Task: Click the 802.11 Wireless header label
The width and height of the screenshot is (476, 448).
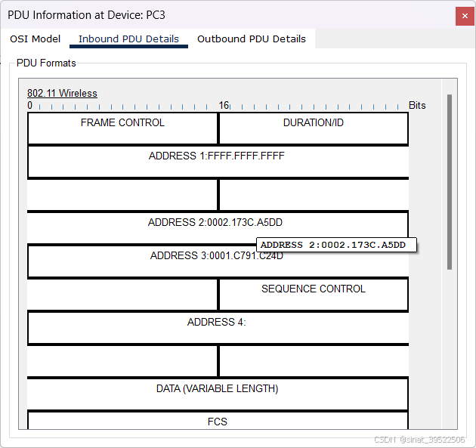Action: 62,94
